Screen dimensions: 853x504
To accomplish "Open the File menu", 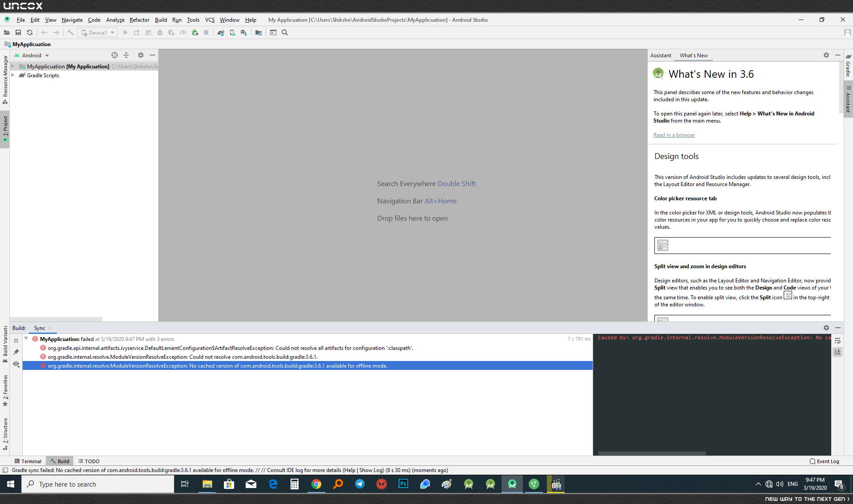I will 21,20.
